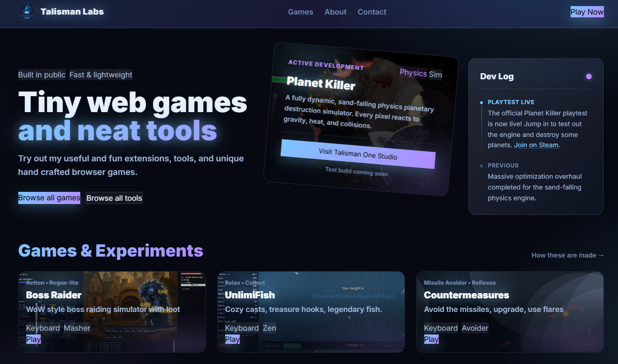
Task: Click Browse all tools
Action: coord(114,197)
